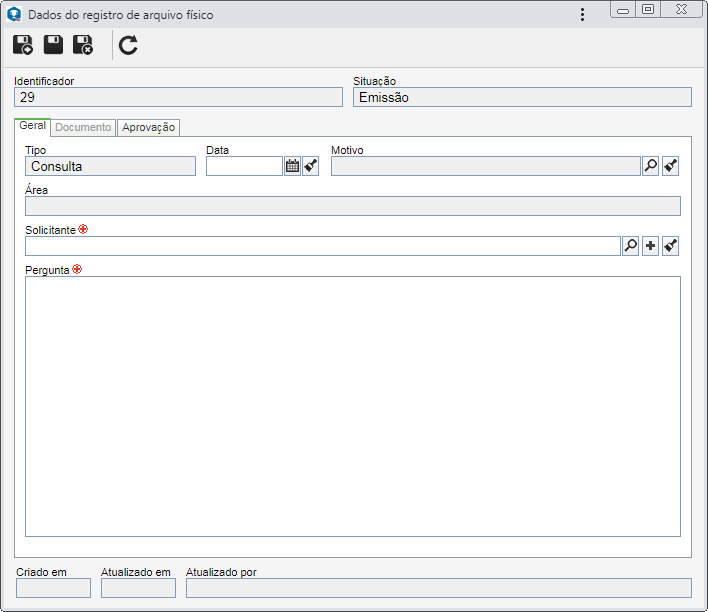Click inside the Pergunta text area
Image resolution: width=708 pixels, height=612 pixels.
353,406
